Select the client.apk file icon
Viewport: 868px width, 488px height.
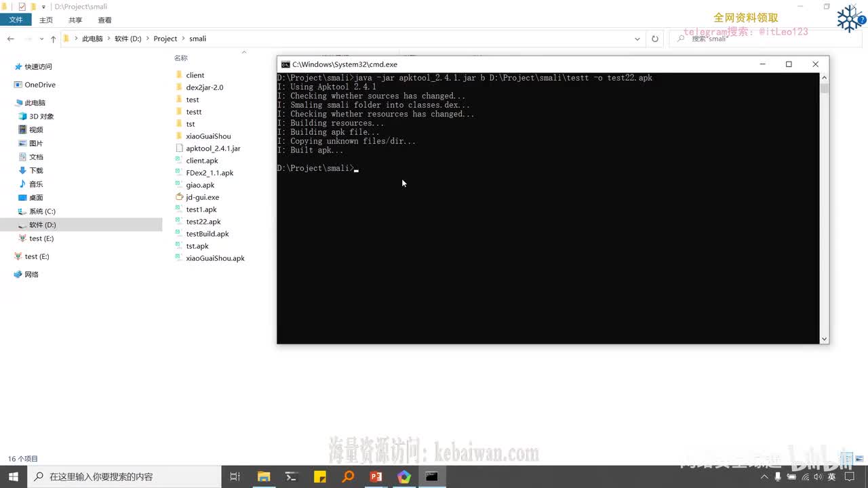click(179, 161)
